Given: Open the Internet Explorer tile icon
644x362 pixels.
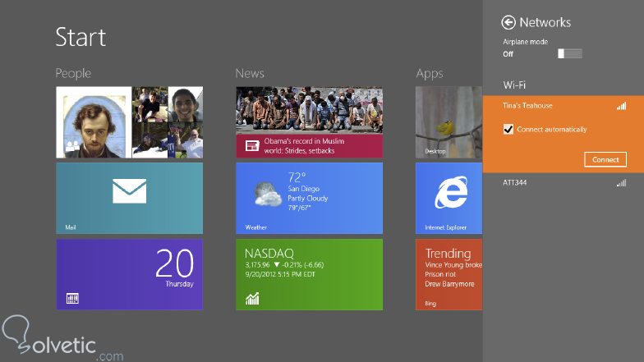Looking at the screenshot, I should pos(451,192).
